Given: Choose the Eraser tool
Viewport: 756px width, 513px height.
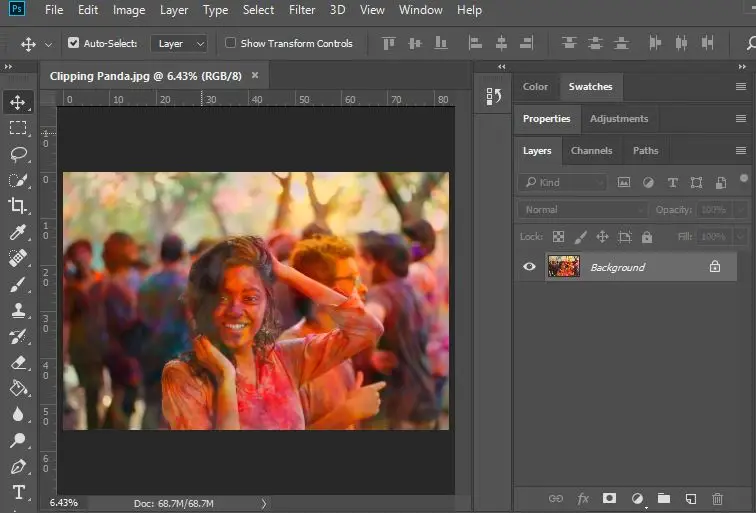Looking at the screenshot, I should 18,362.
